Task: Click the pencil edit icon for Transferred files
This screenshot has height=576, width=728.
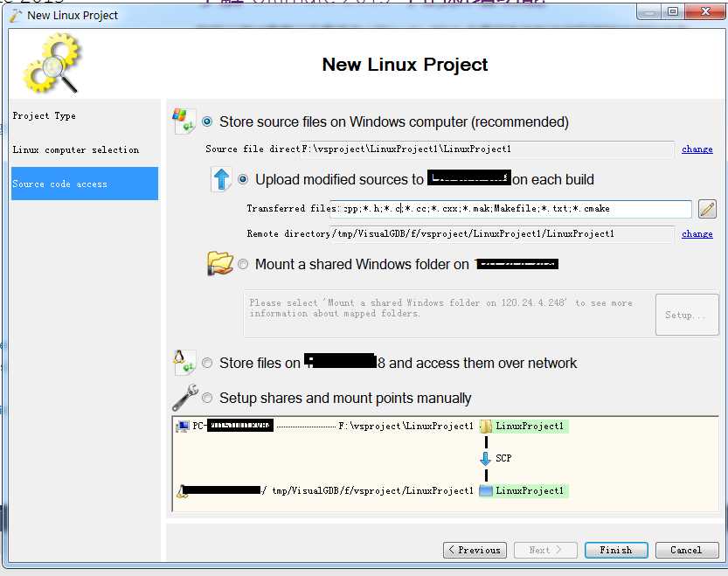Action: (x=707, y=209)
